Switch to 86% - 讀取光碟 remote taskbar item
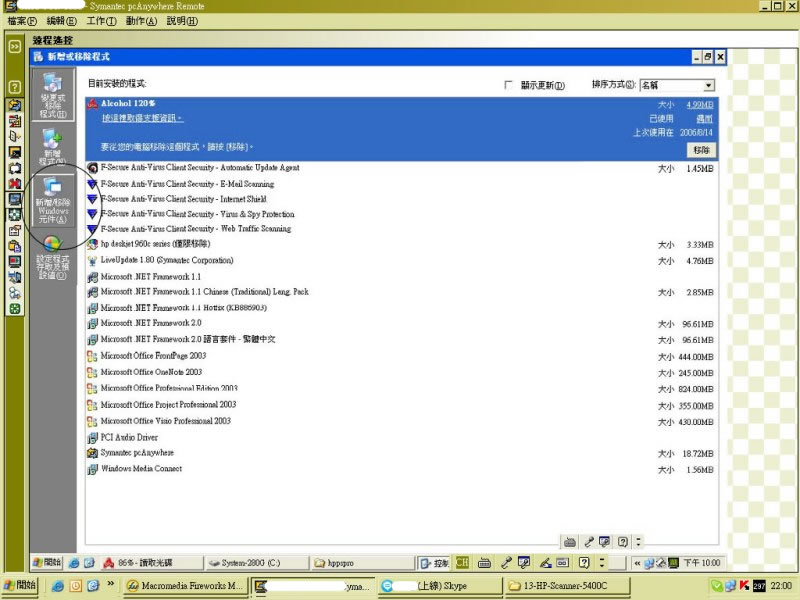The height and width of the screenshot is (600, 800). (x=152, y=563)
